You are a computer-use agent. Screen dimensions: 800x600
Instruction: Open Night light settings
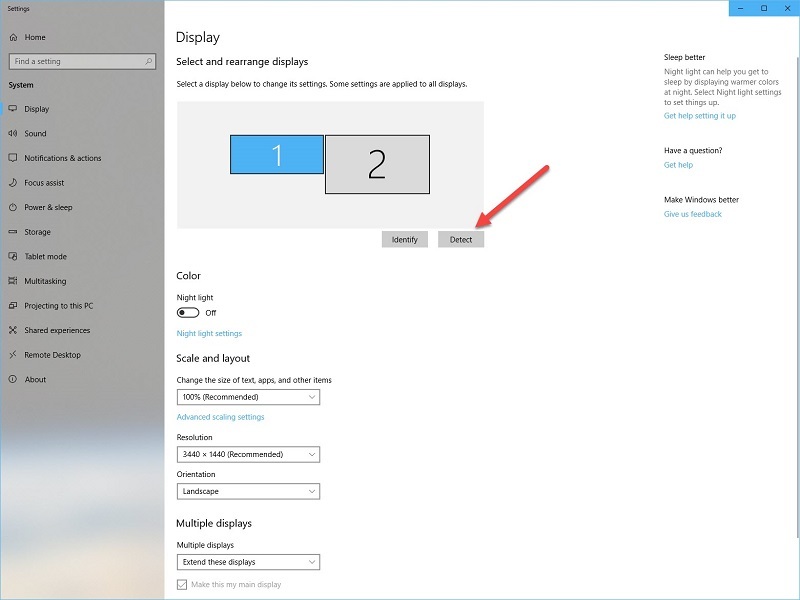210,333
